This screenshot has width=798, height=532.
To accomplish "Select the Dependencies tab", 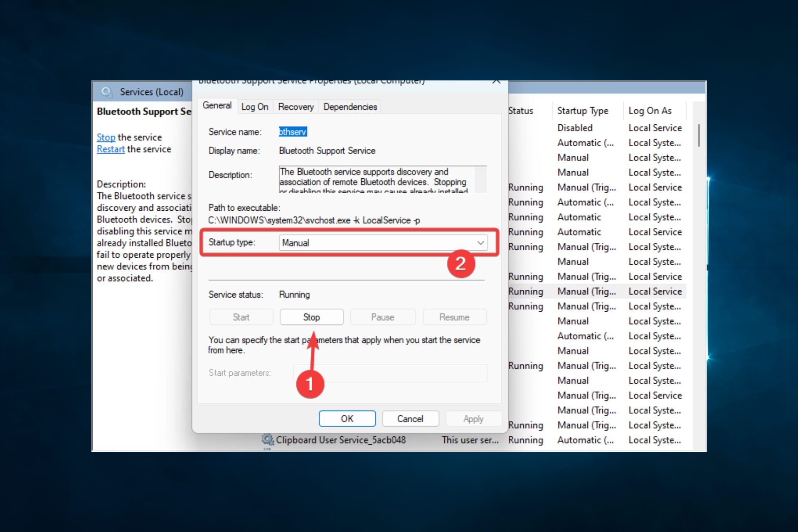I will coord(350,107).
